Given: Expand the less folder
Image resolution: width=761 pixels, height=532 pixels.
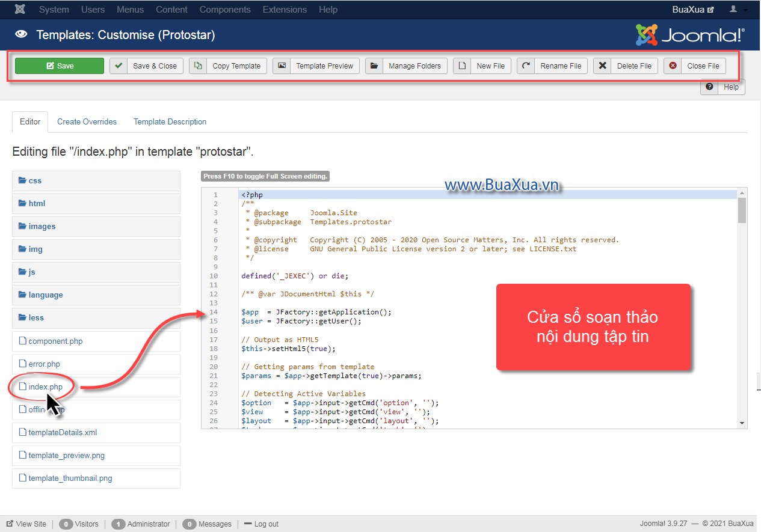Looking at the screenshot, I should 96,317.
